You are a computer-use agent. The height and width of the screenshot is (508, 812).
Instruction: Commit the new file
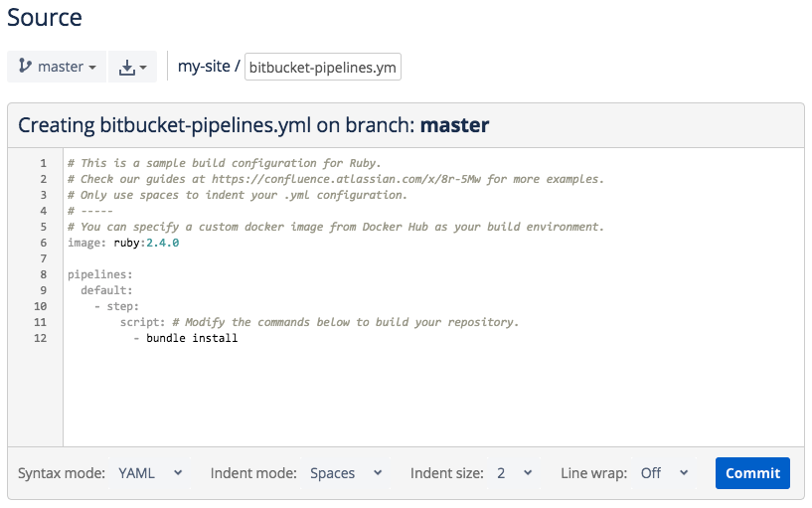[x=752, y=473]
